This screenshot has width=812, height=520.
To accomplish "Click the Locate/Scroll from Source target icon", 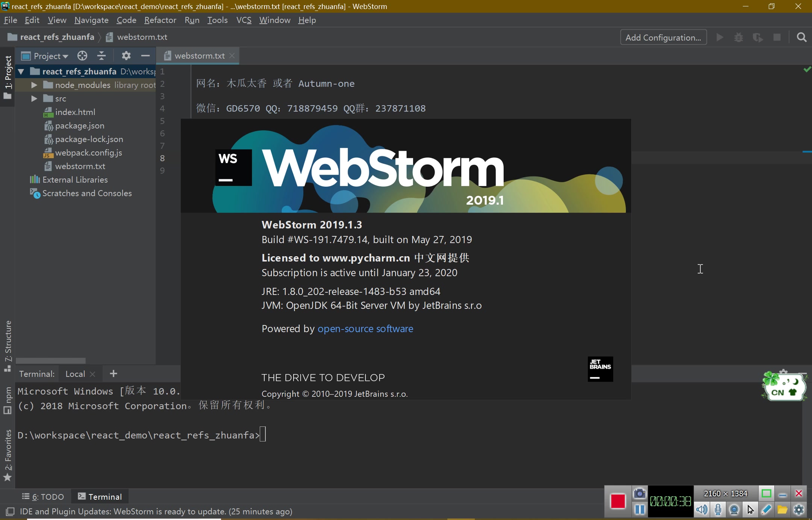I will 82,56.
